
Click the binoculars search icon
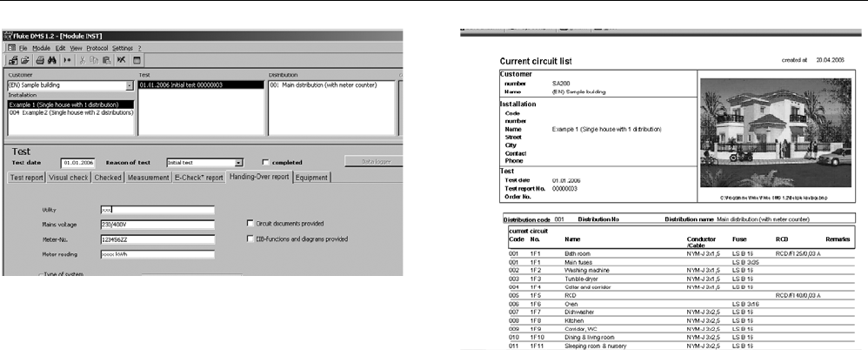point(51,60)
